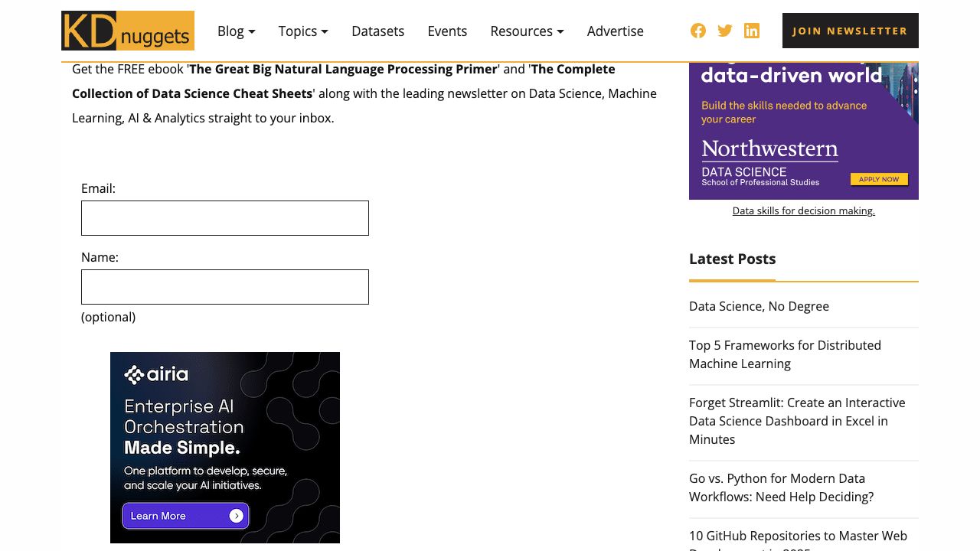Expand the Resources dropdown menu

(x=527, y=31)
